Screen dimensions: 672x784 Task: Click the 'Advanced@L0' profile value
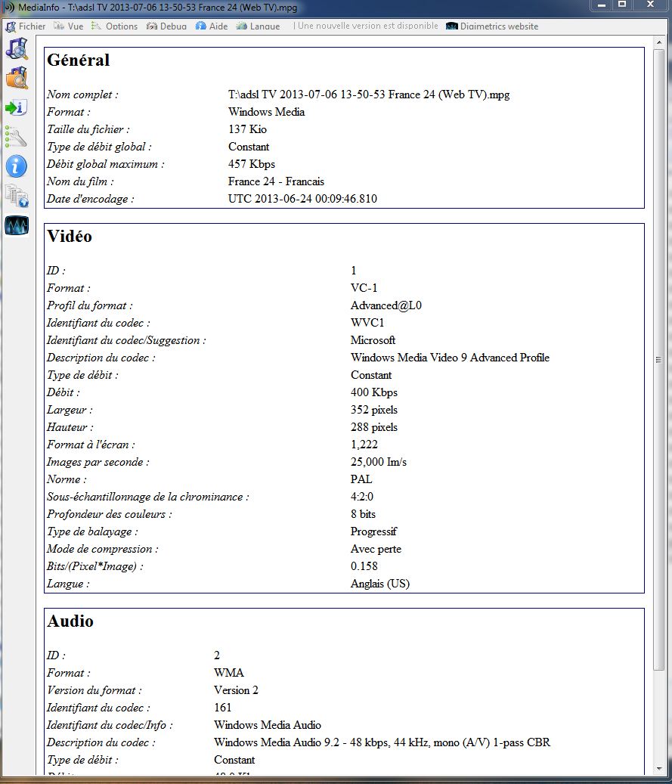(x=386, y=305)
